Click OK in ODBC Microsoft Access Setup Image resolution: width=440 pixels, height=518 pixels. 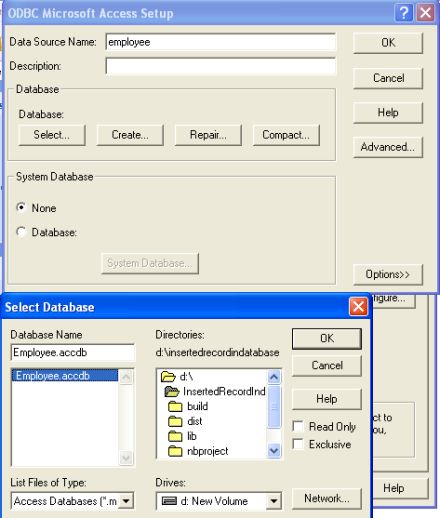coord(388,43)
